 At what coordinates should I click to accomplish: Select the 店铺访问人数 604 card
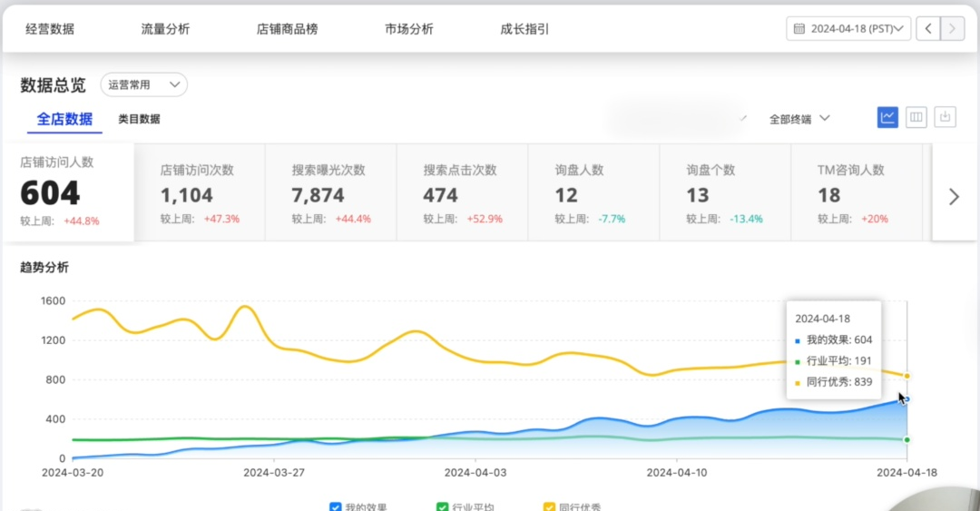[x=68, y=192]
